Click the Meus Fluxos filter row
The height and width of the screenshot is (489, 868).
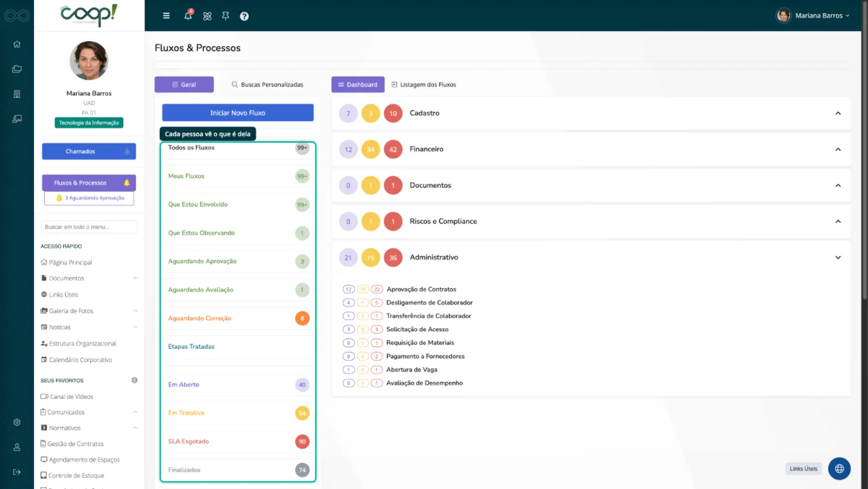(238, 176)
